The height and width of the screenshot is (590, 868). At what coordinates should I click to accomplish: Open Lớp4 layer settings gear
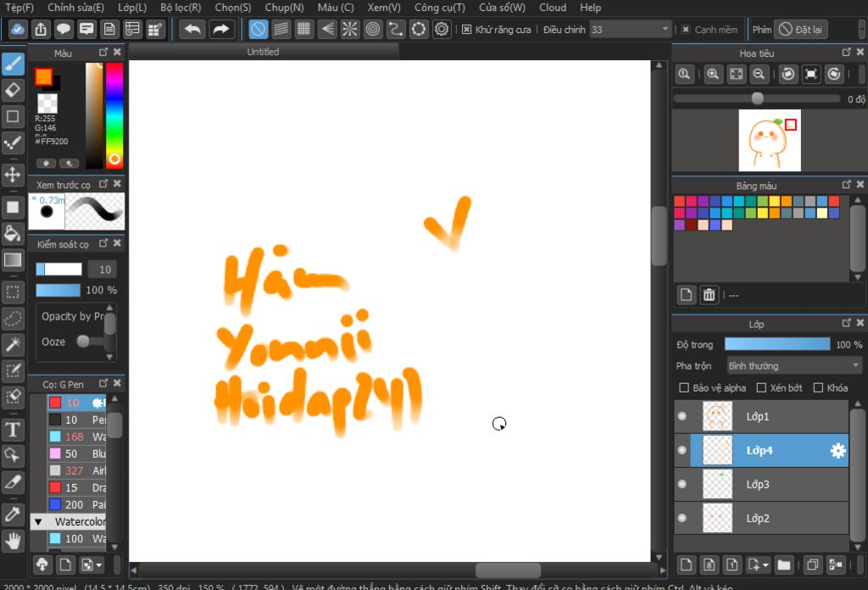click(837, 450)
